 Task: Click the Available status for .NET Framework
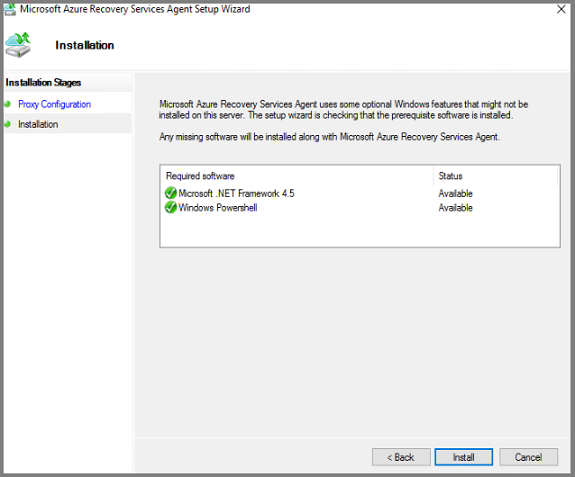(x=455, y=193)
